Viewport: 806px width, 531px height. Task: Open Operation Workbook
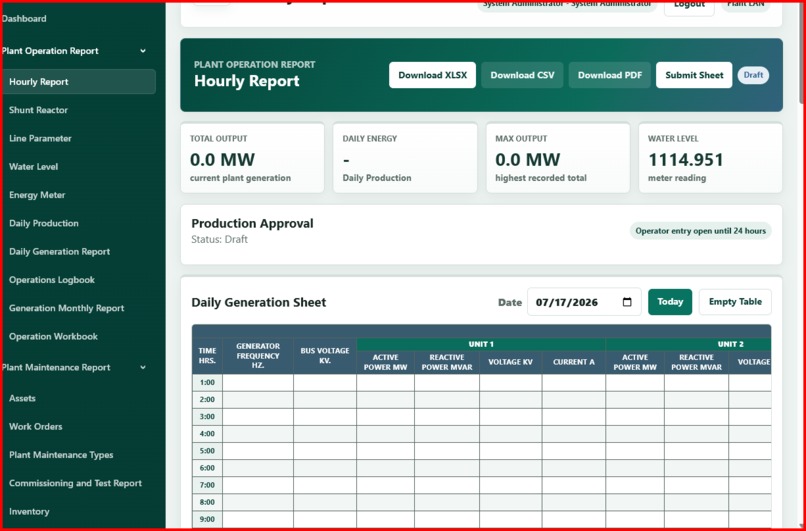[x=53, y=336]
